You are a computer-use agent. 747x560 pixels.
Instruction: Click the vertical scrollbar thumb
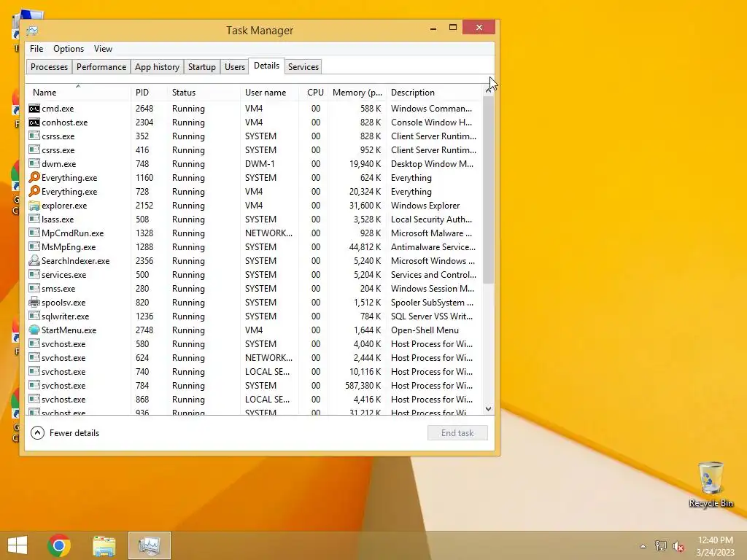click(488, 190)
